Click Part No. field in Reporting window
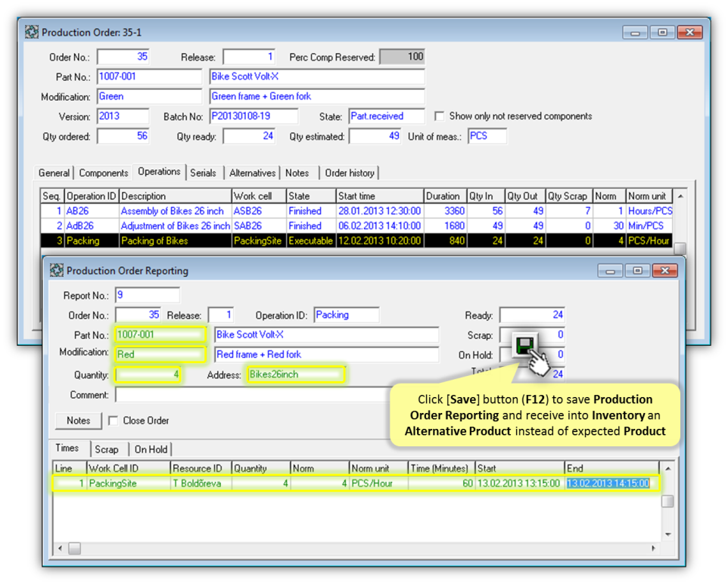The image size is (728, 584). [x=160, y=334]
